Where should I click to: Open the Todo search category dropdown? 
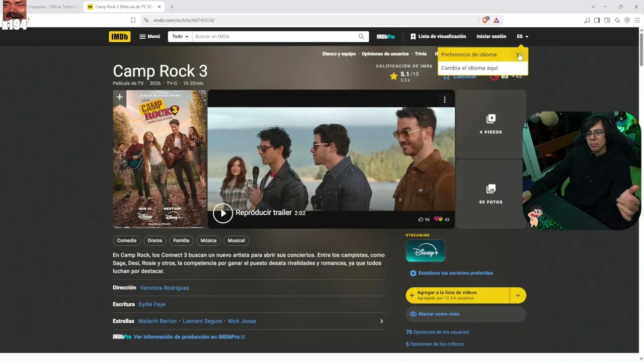tap(180, 36)
